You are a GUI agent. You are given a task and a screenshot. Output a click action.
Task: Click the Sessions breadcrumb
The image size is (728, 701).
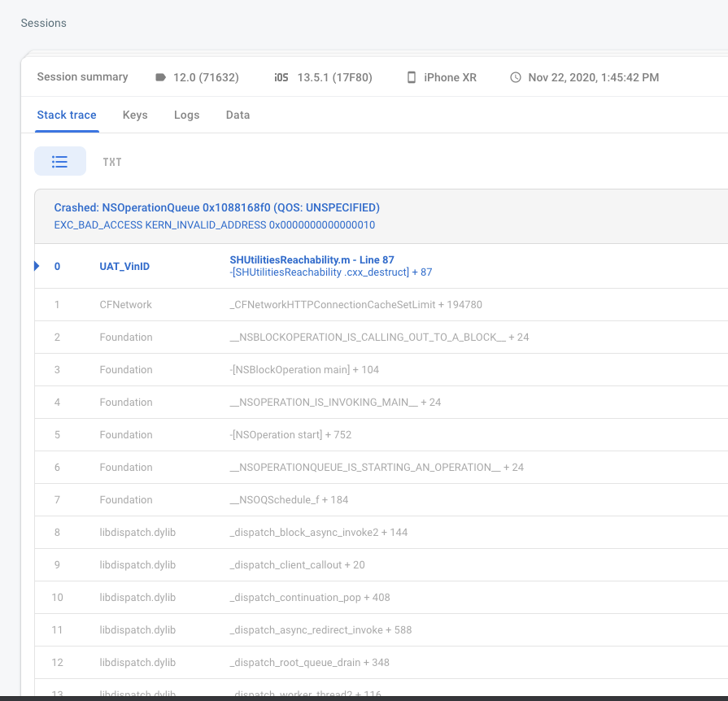(44, 23)
